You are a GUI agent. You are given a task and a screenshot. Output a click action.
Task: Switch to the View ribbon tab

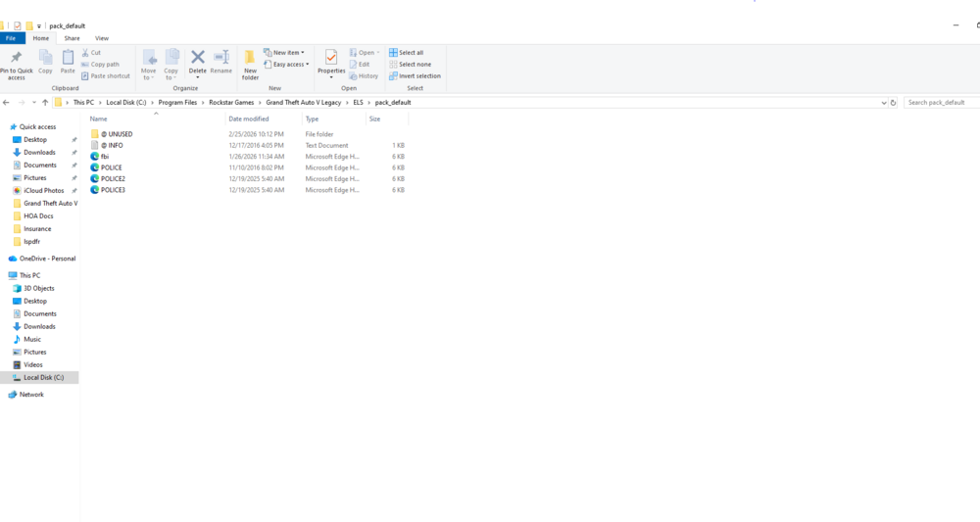click(x=101, y=38)
